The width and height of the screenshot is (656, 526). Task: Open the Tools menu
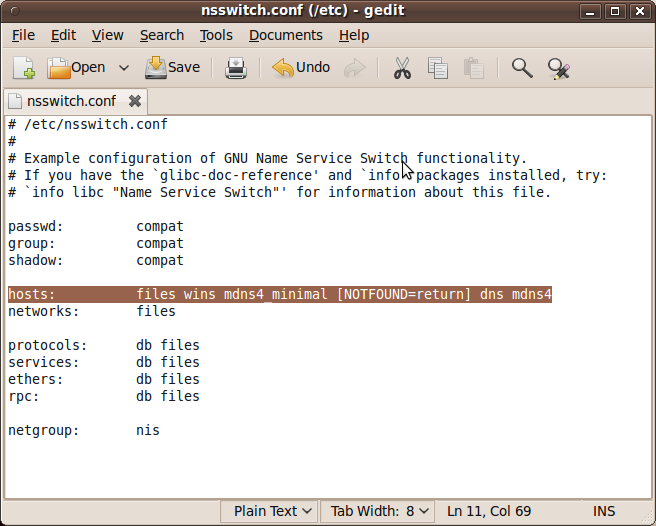(x=216, y=35)
